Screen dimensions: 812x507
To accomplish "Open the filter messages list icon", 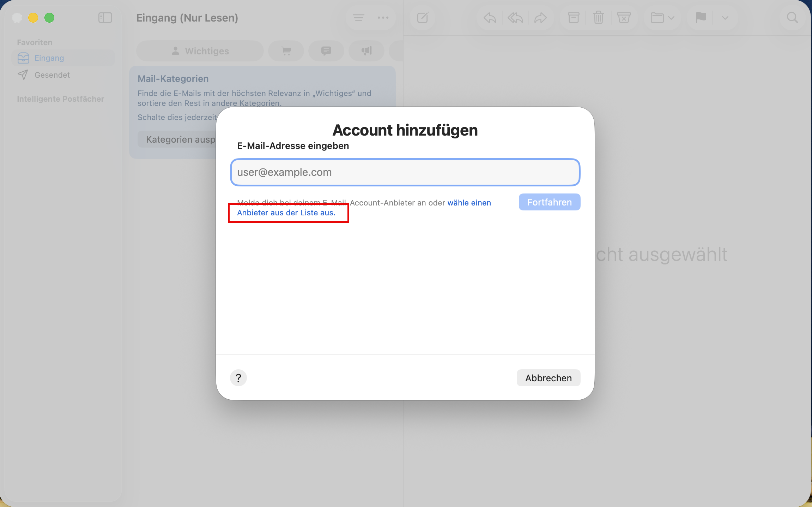I will point(358,18).
